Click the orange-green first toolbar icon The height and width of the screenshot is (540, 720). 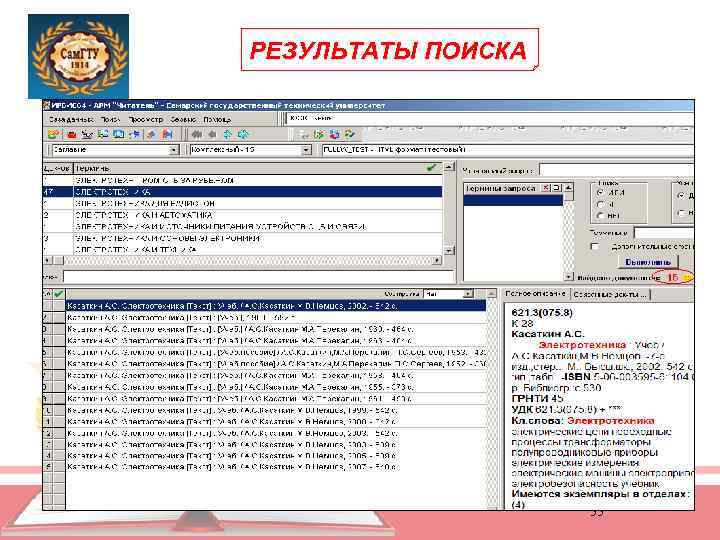(54, 135)
